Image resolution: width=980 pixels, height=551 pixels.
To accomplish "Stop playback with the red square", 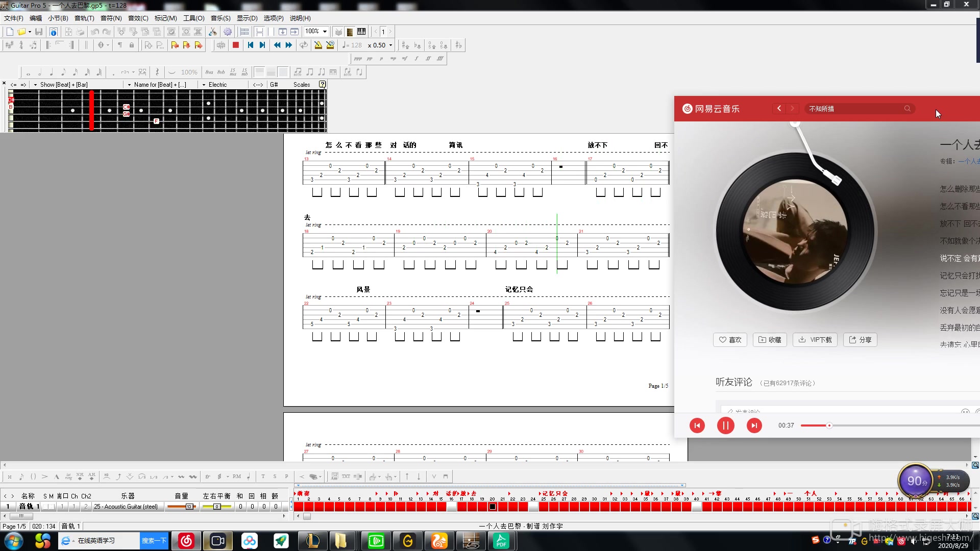I will click(236, 45).
